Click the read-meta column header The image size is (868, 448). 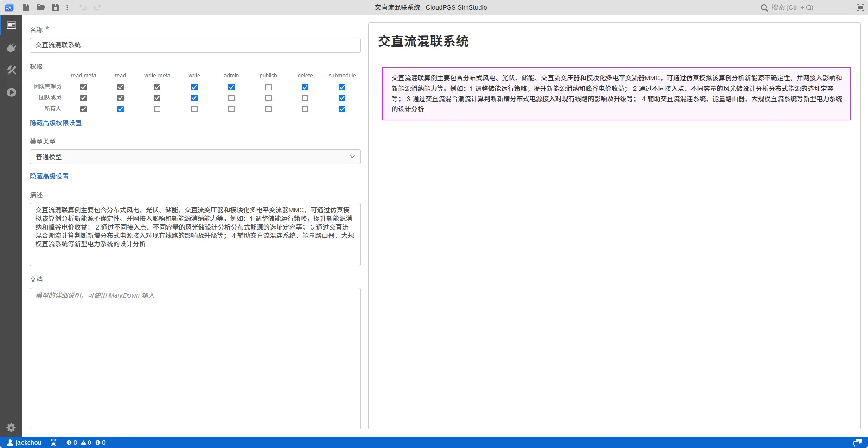83,76
